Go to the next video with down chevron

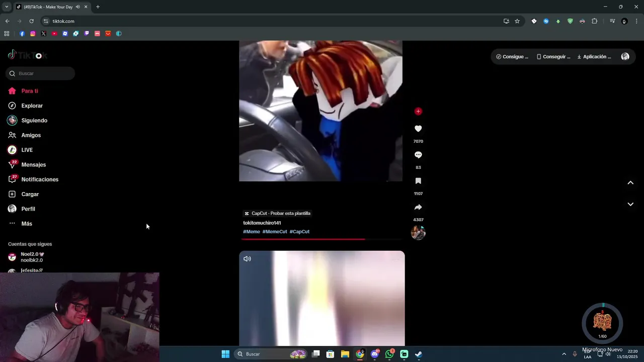(630, 204)
